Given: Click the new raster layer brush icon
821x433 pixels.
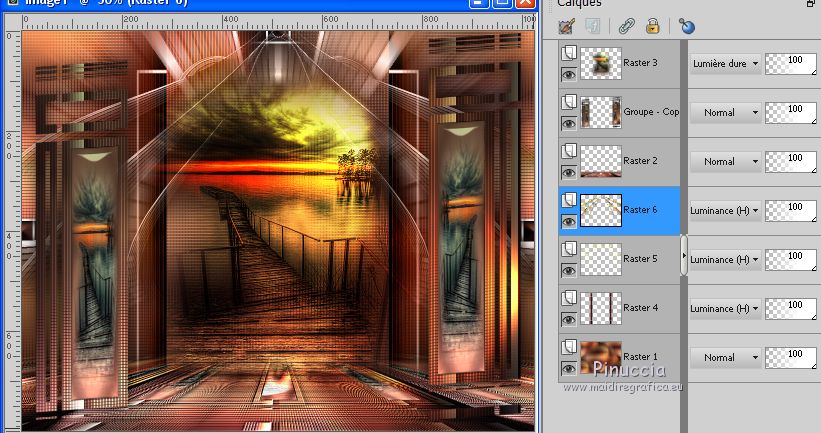Looking at the screenshot, I should [567, 26].
